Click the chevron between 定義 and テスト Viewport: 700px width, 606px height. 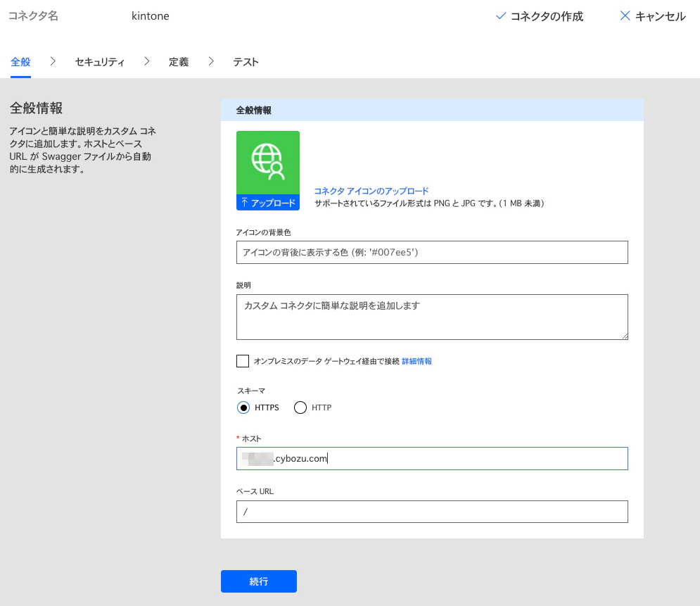(211, 61)
